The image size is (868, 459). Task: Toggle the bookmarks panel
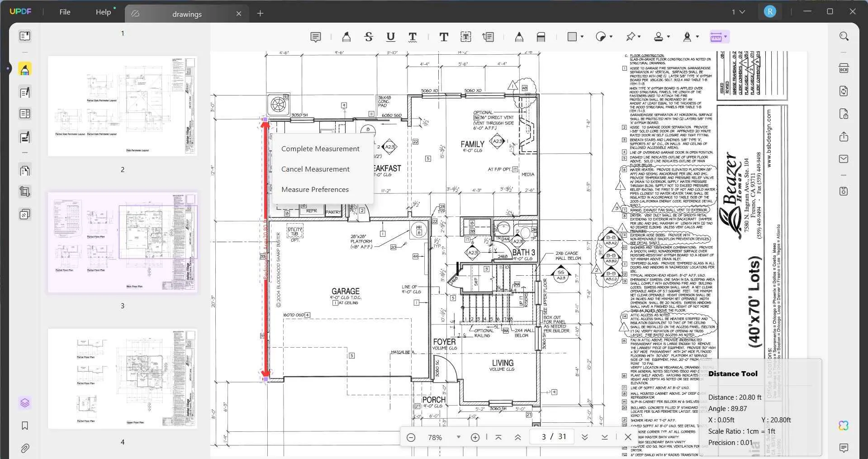tap(25, 426)
